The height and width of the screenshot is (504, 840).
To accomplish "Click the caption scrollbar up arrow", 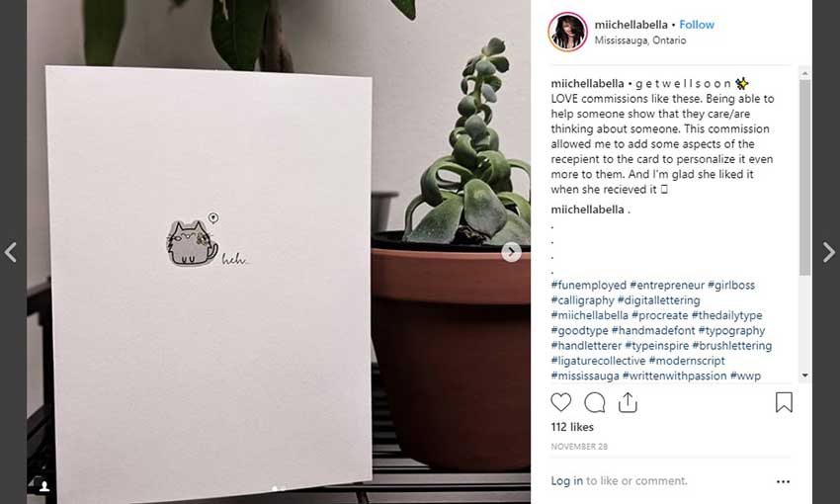I will 804,73.
